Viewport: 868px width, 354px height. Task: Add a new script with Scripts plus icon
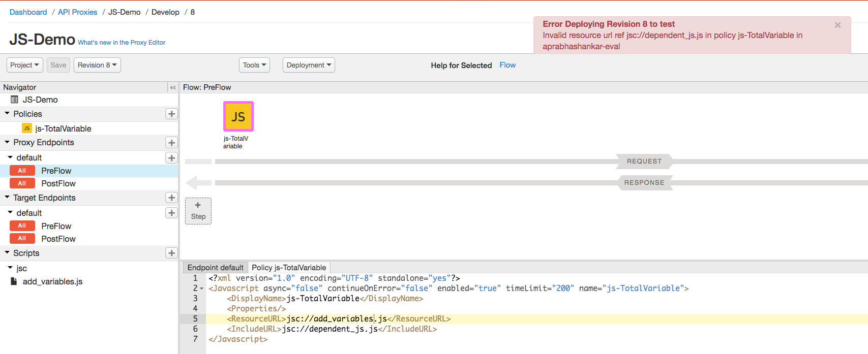click(171, 253)
